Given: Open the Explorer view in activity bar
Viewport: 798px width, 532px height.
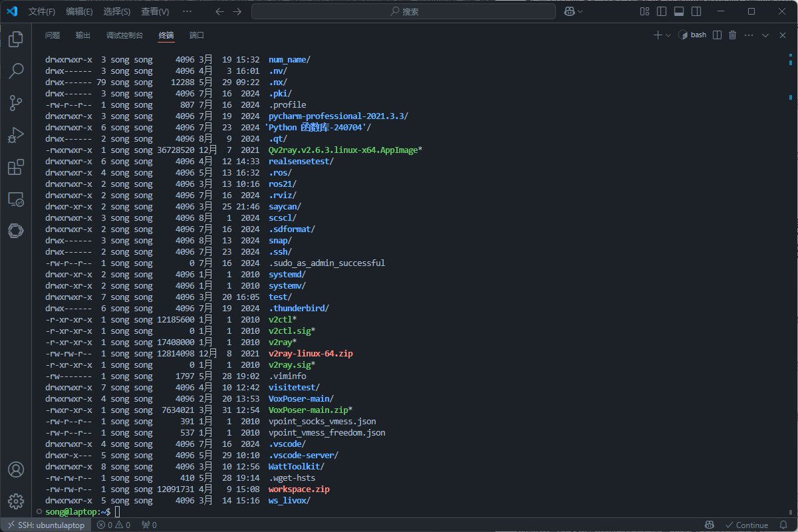Looking at the screenshot, I should [16, 39].
